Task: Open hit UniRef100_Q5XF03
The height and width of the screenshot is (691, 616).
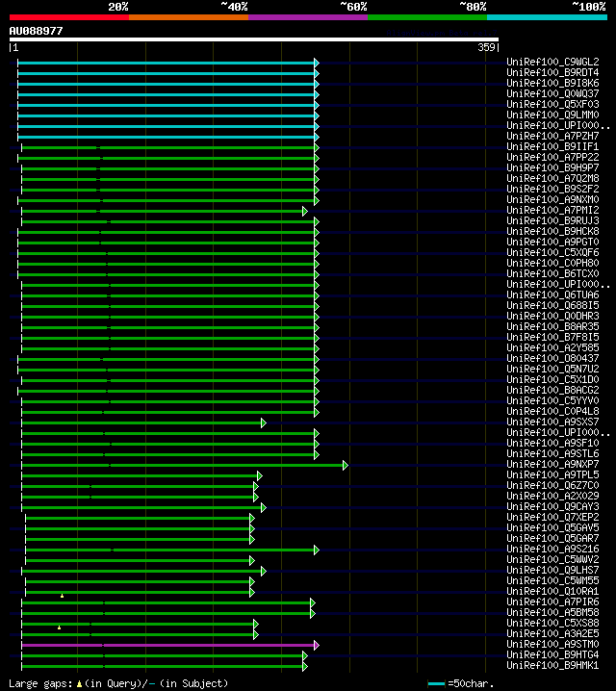Action: click(552, 104)
